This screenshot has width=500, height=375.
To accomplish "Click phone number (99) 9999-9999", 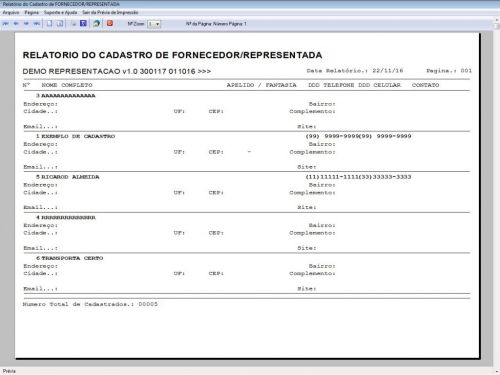I will point(332,136).
